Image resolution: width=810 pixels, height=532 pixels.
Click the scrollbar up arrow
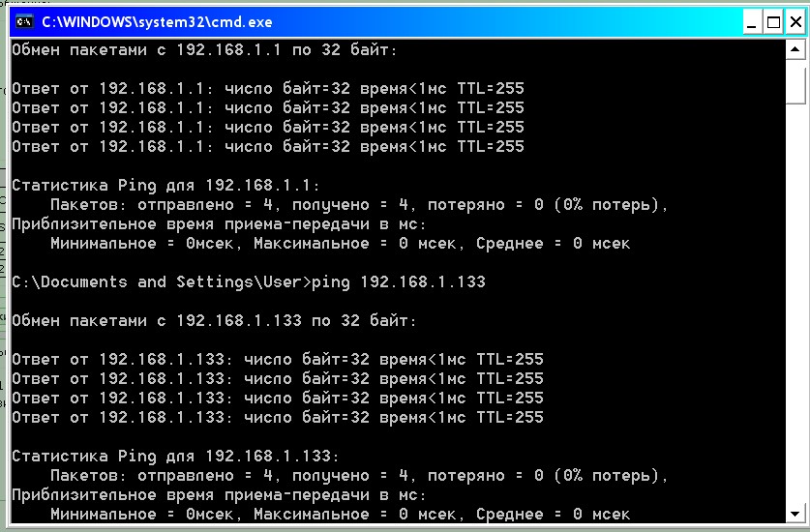click(795, 49)
